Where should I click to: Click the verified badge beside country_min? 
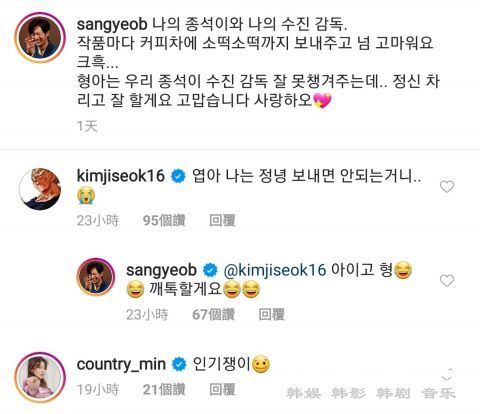tap(179, 364)
